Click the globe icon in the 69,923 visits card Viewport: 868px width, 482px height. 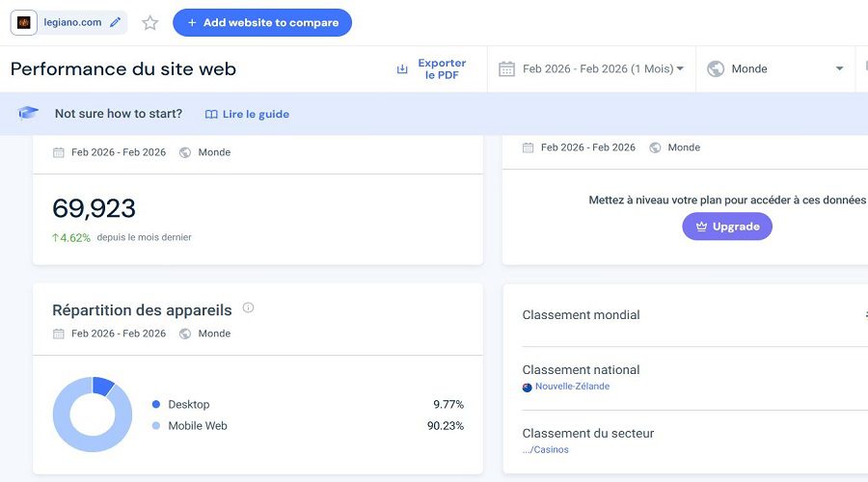pos(185,152)
